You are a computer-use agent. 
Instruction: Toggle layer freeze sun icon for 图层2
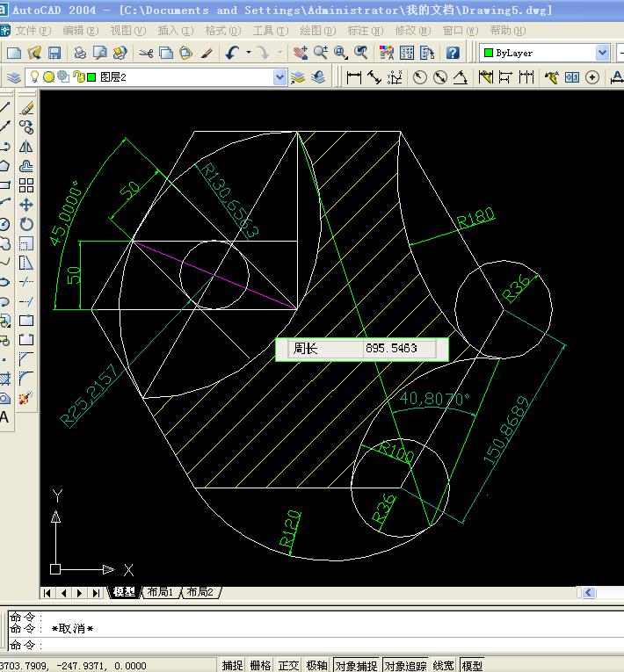click(x=49, y=76)
